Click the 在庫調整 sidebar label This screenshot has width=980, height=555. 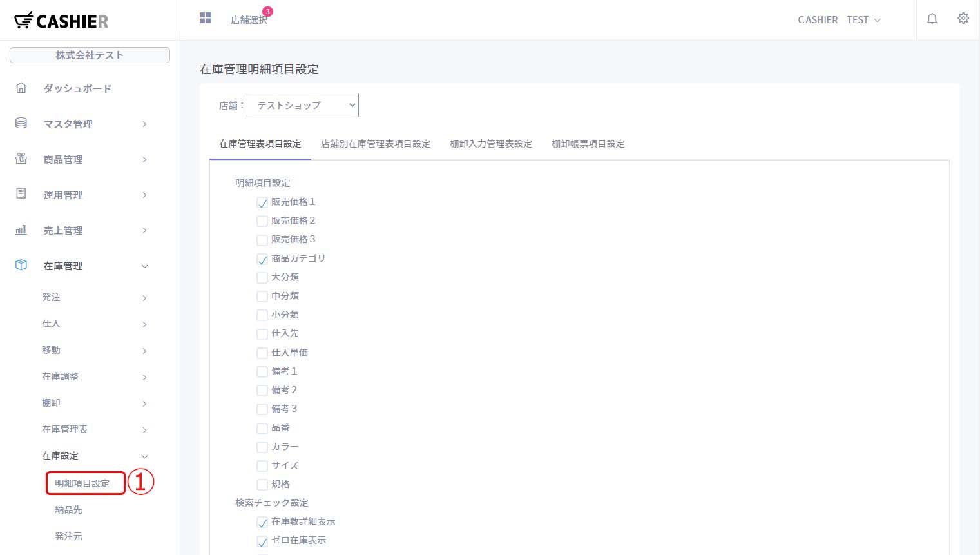(60, 376)
